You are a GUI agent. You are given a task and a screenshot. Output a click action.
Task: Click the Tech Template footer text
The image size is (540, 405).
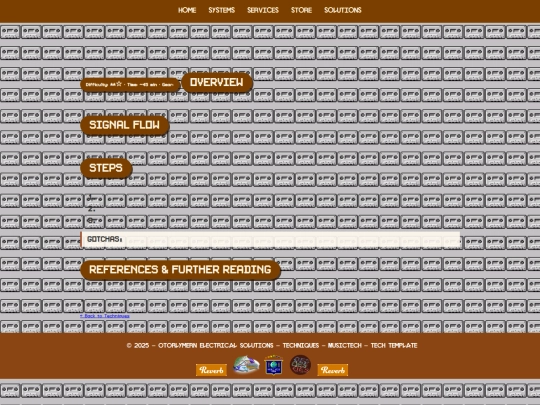coord(394,345)
